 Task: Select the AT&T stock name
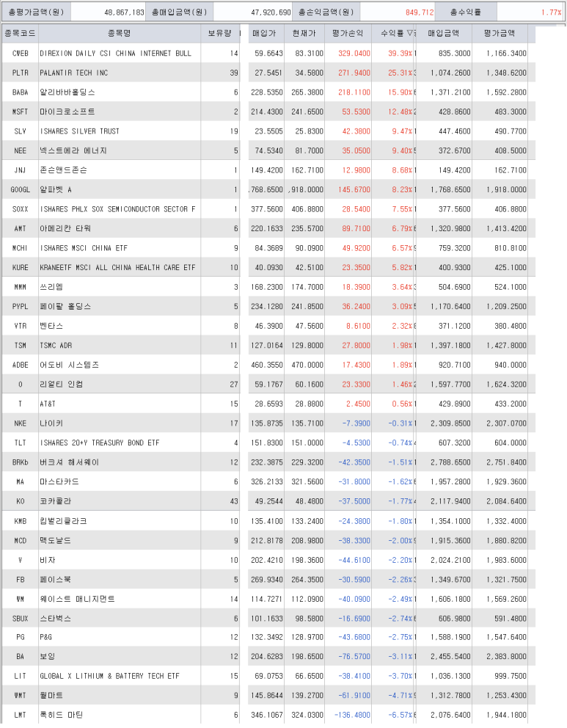48,404
